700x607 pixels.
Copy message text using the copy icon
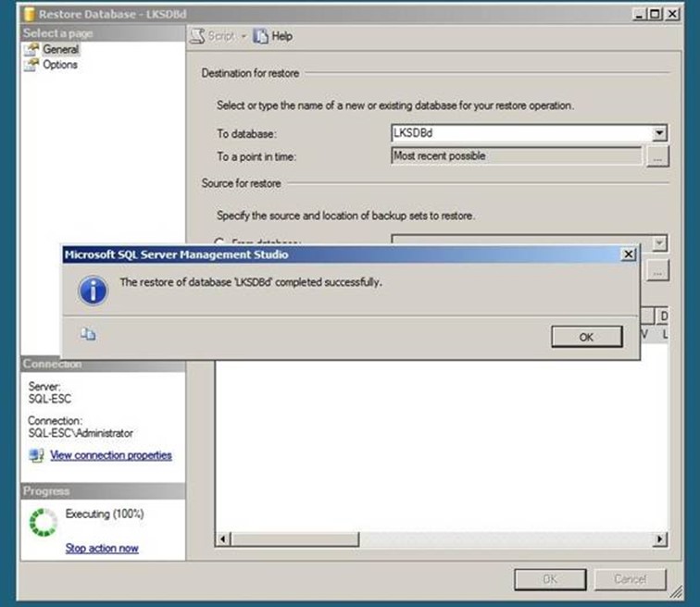coord(88,334)
